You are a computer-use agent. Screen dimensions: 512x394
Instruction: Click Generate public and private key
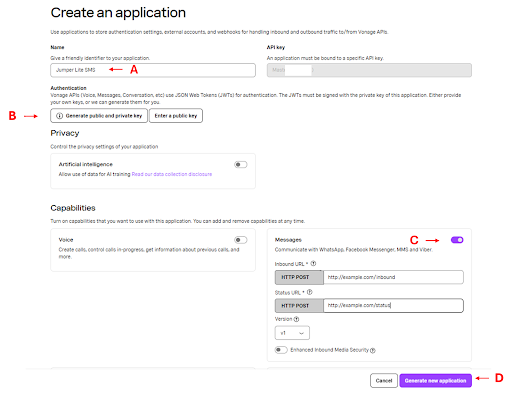[99, 116]
